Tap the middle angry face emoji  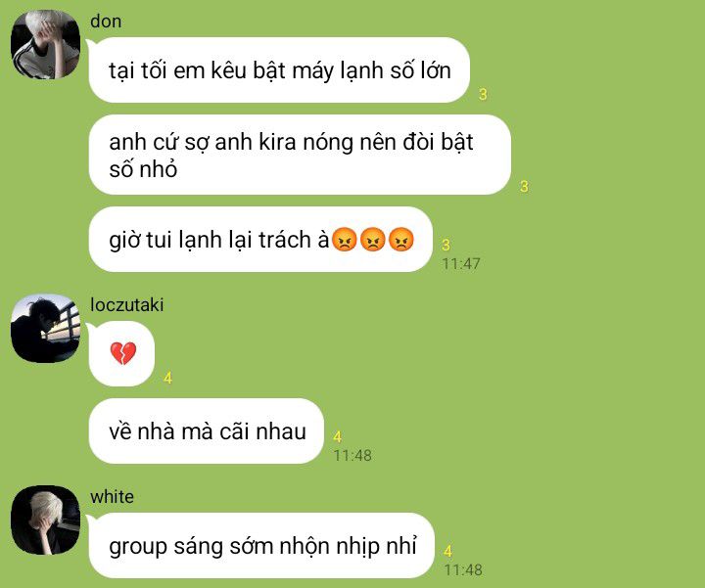[373, 240]
